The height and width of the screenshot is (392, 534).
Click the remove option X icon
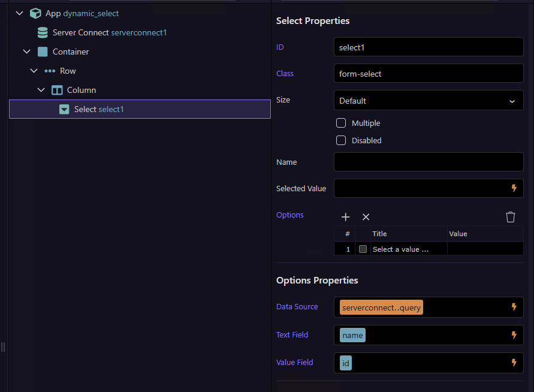pyautogui.click(x=366, y=217)
